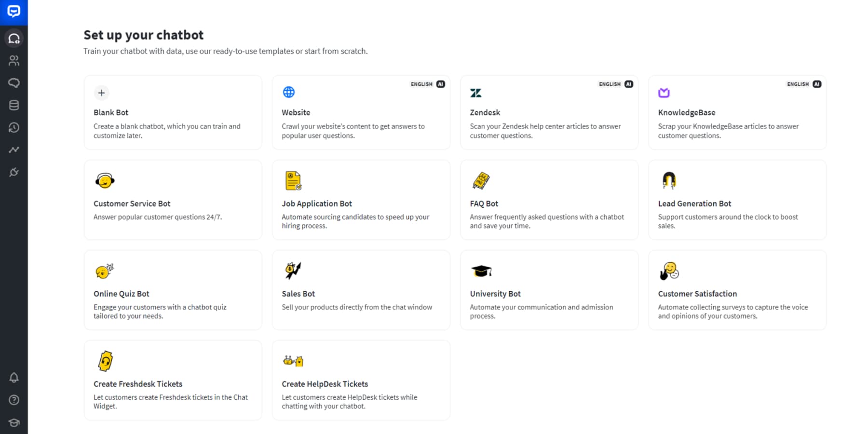The width and height of the screenshot is (868, 434).
Task: Select the add chatbot icon
Action: [x=14, y=38]
